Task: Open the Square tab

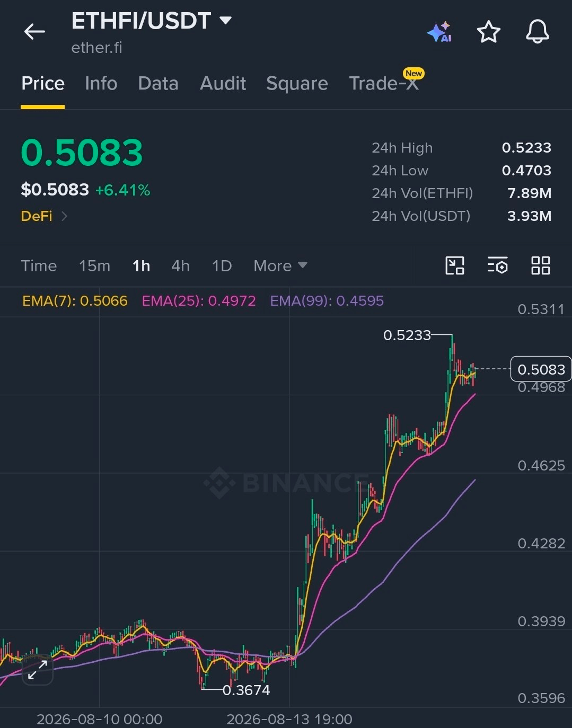Action: [297, 84]
